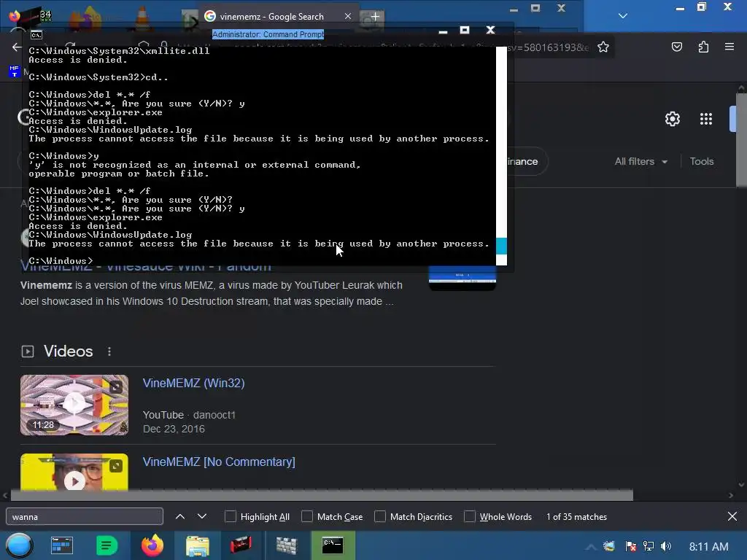Viewport: 747px width, 560px height.
Task: Click the Vinememz Fandom result snippet
Action: pos(211,293)
